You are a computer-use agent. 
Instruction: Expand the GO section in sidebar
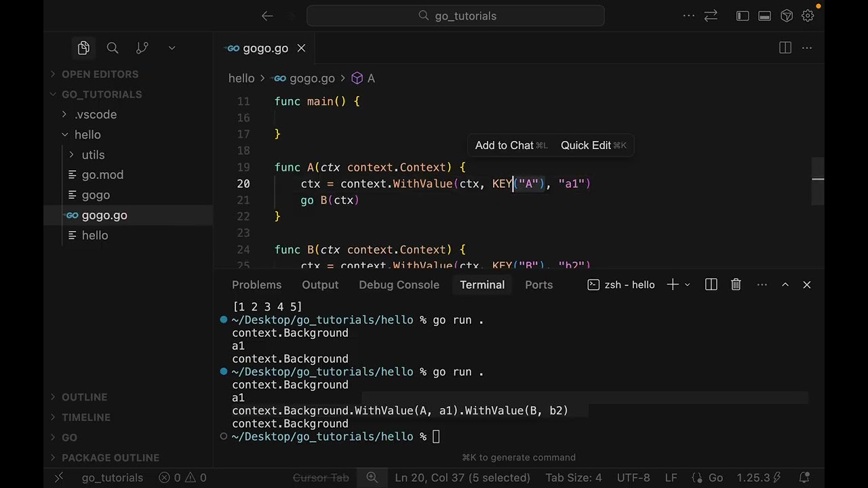point(129,438)
